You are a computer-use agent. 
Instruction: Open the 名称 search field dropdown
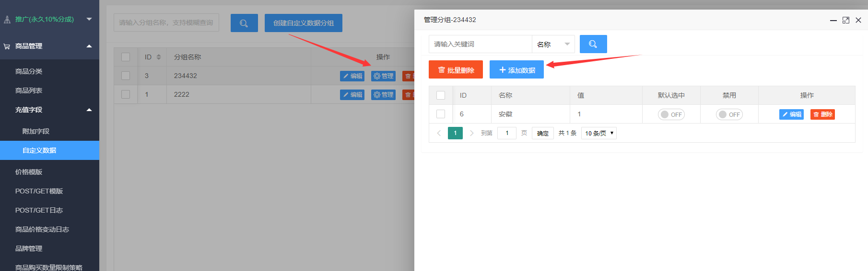[553, 44]
